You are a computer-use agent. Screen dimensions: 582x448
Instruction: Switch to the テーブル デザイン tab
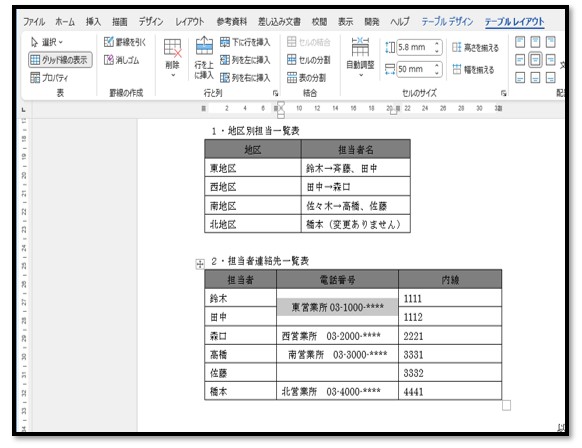(x=447, y=22)
